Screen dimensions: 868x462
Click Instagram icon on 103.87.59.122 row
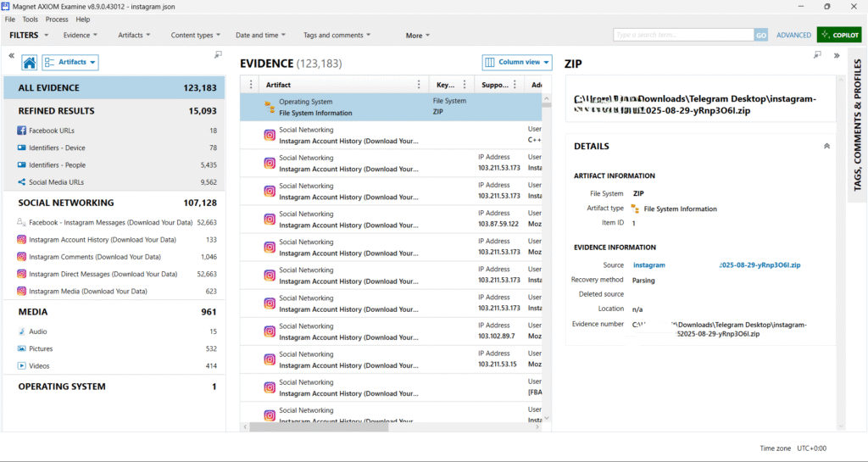(270, 219)
